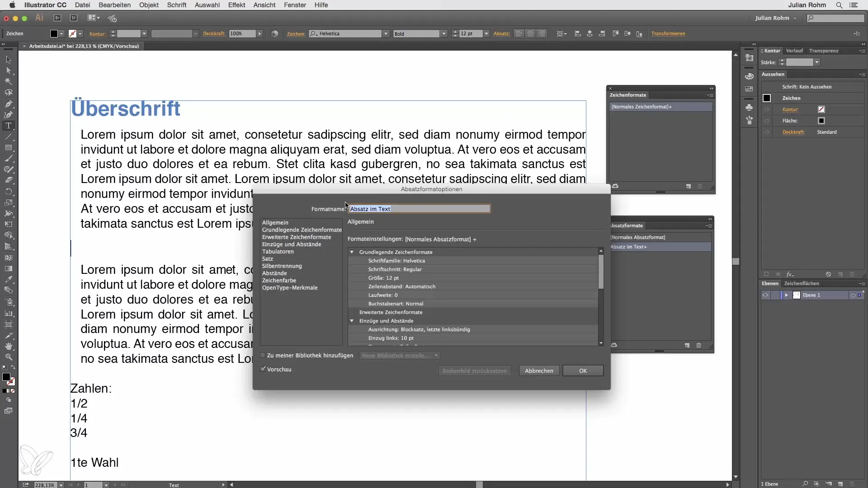Select 'OpenType-Merkmale' category in list
The height and width of the screenshot is (488, 868).
[x=290, y=288]
